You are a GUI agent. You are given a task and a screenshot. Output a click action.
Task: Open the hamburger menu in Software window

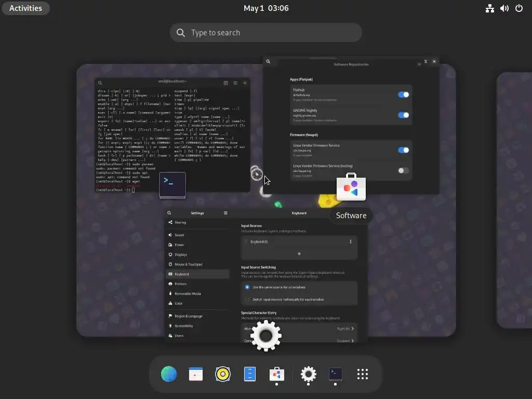pyautogui.click(x=425, y=61)
